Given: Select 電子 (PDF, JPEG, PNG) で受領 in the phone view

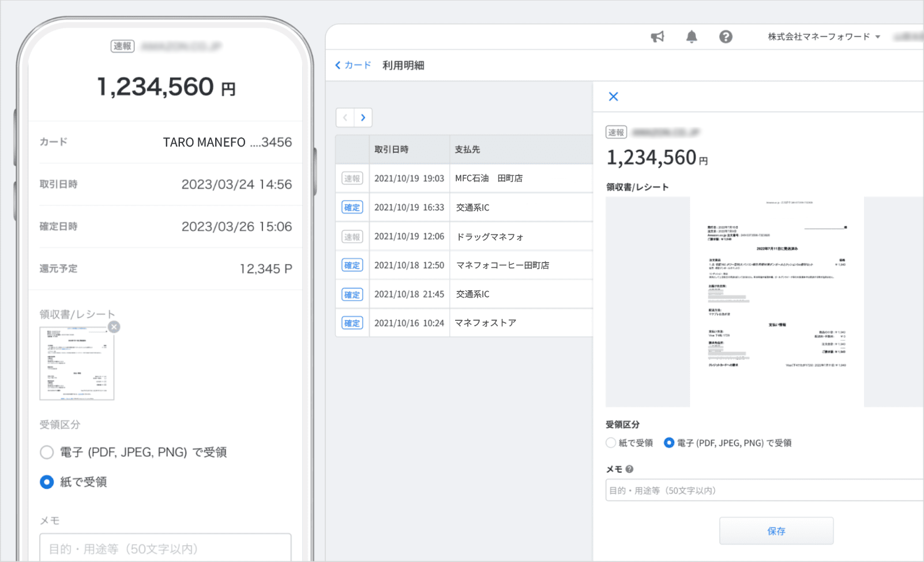Looking at the screenshot, I should tap(47, 452).
